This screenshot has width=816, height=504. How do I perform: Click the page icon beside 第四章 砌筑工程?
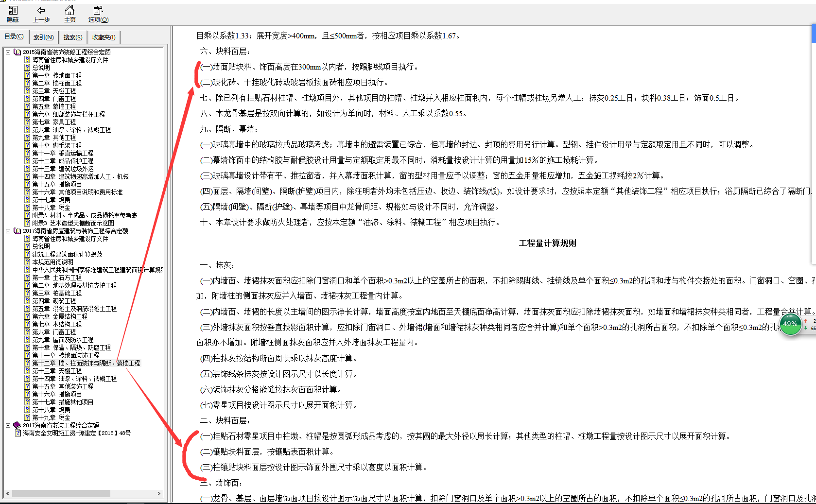pos(28,301)
